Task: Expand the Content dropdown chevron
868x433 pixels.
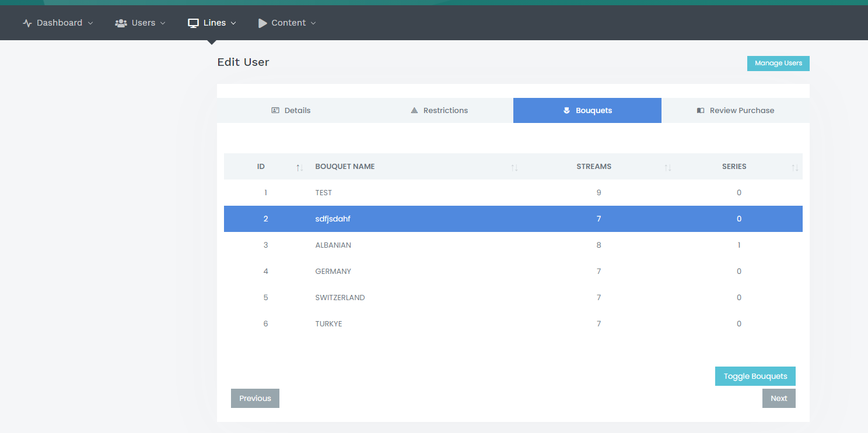Action: [313, 23]
